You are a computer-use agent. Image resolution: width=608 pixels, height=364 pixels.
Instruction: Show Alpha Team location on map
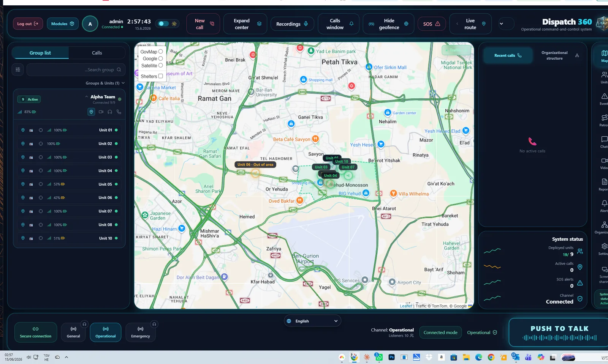pos(91,112)
